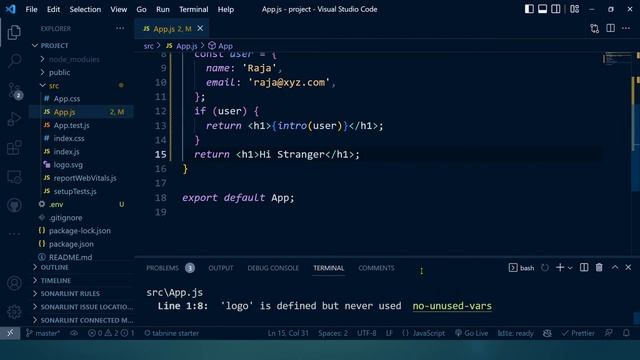Click the App breadcrumb symbol
Screen dimensions: 640x360
point(220,46)
